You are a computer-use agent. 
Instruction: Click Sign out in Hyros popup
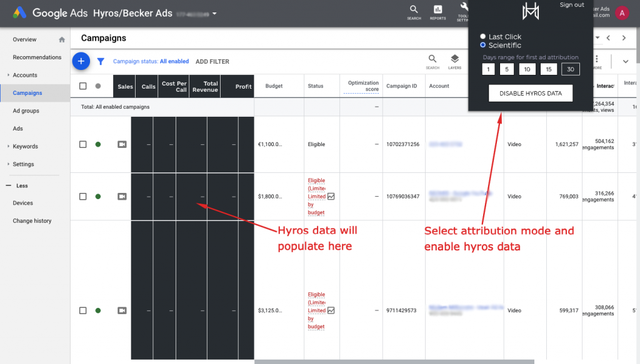tap(571, 5)
